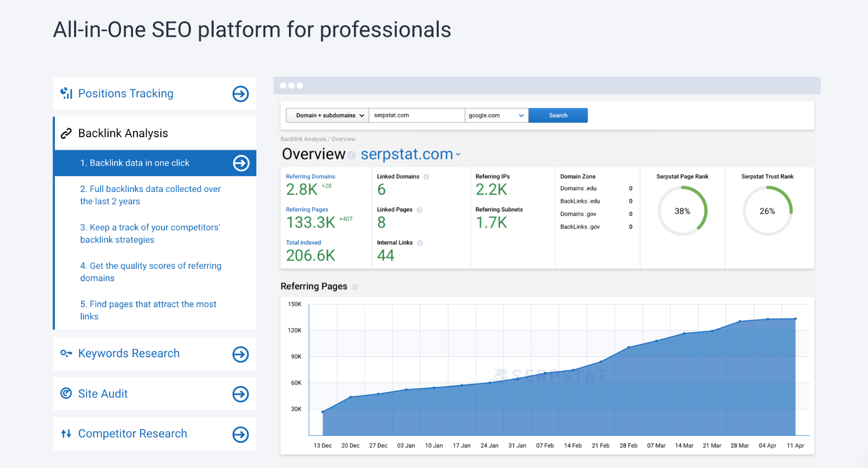Image resolution: width=868 pixels, height=468 pixels.
Task: Open Get the quality scores of referring domains
Action: 151,272
